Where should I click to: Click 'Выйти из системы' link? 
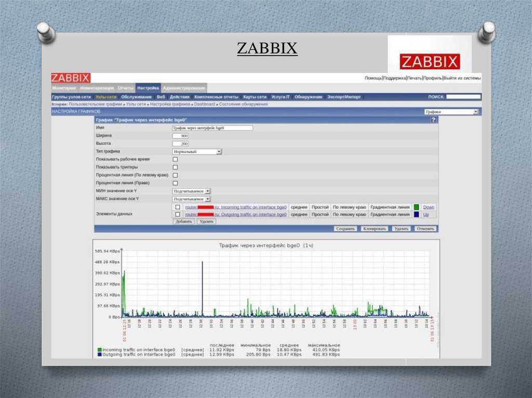tap(462, 78)
